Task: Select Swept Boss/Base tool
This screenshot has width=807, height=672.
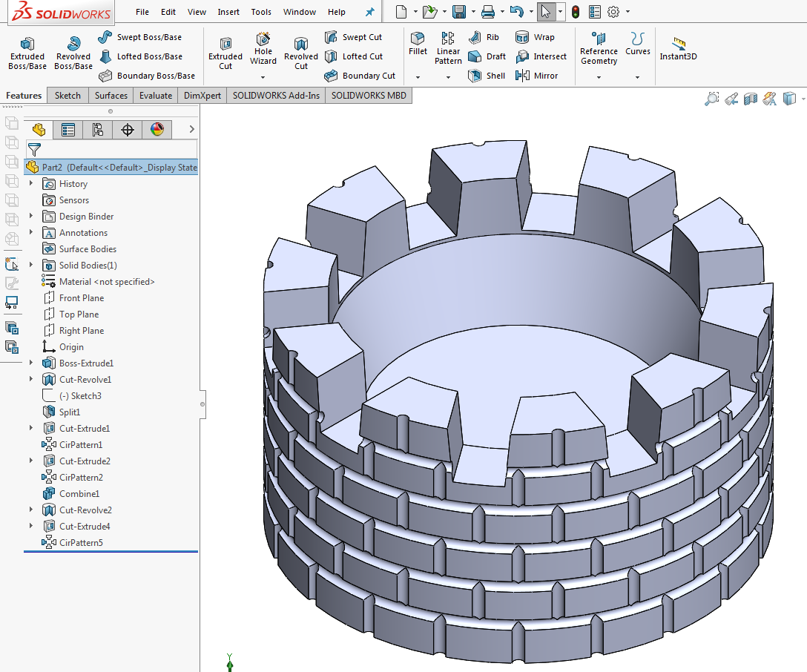Action: pos(140,37)
